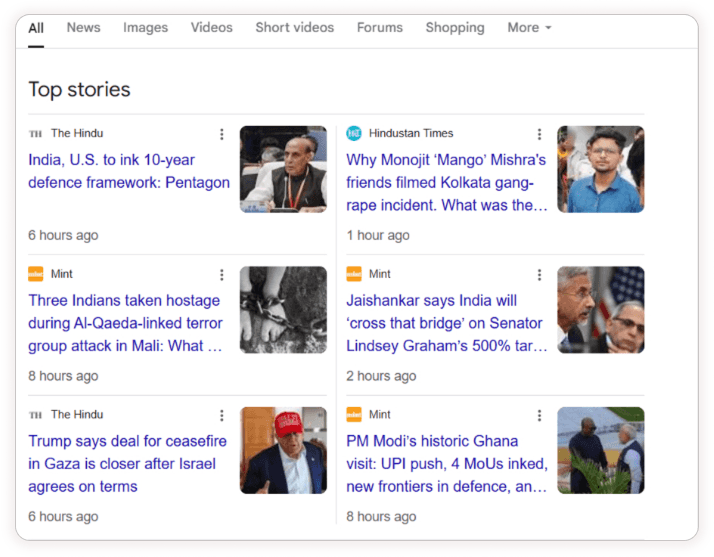This screenshot has width=714, height=557.
Task: Click the Jaishankar story thumbnail
Action: pyautogui.click(x=601, y=310)
